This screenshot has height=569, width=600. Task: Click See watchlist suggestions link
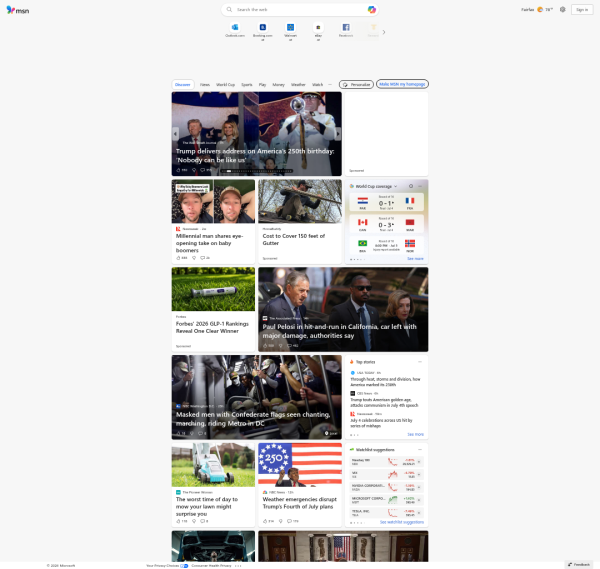pyautogui.click(x=402, y=522)
